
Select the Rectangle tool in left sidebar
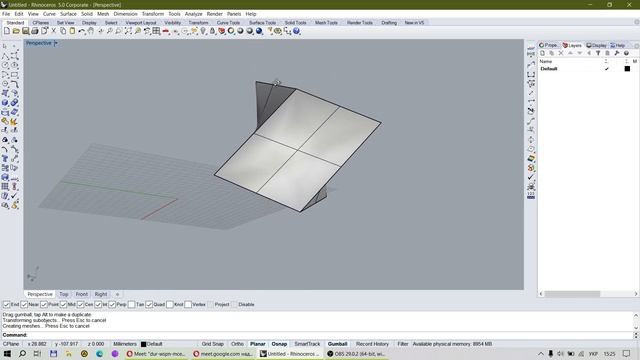tap(14, 75)
